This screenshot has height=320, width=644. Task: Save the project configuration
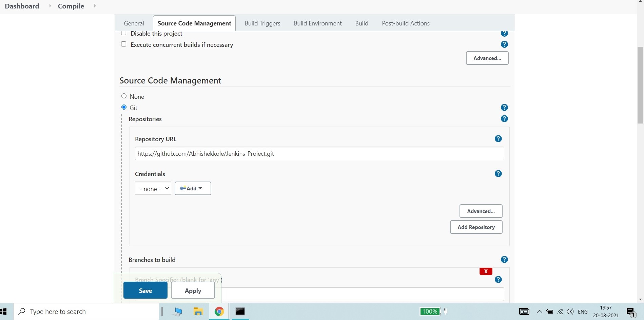point(145,290)
